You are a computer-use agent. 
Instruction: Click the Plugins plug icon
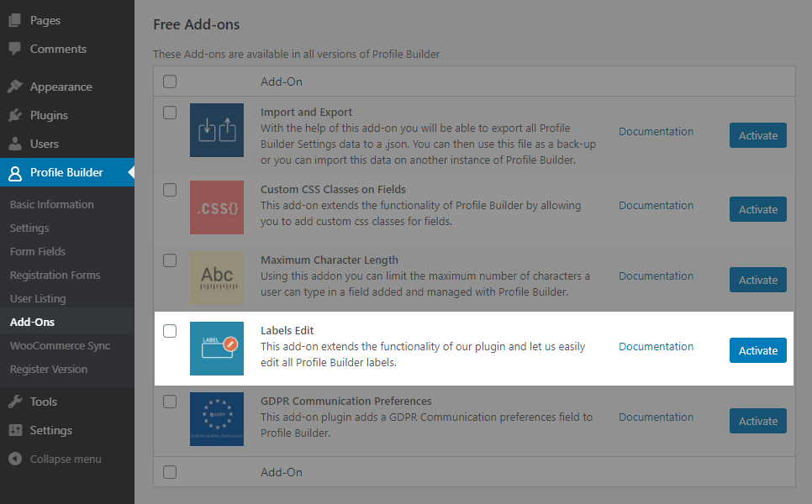15,115
